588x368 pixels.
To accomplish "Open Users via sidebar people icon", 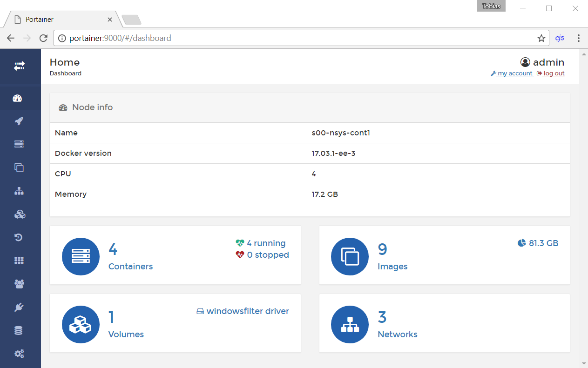I will [19, 284].
